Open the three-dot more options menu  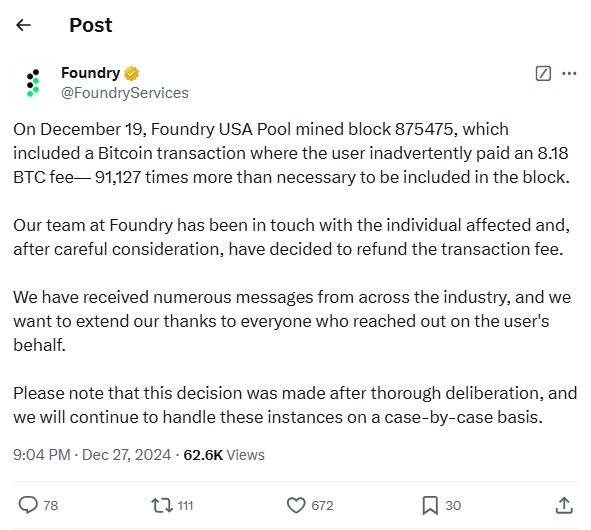click(x=569, y=73)
